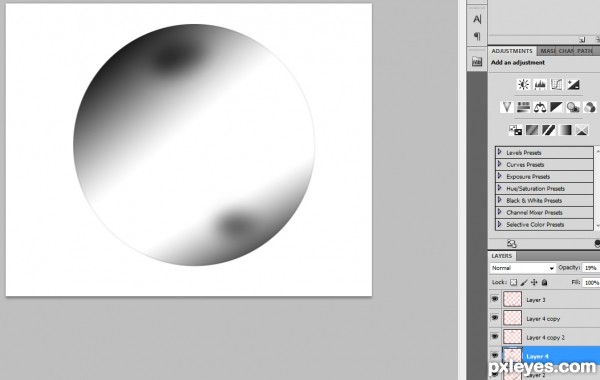
Task: Add a Vibrance adjustment
Action: click(507, 107)
